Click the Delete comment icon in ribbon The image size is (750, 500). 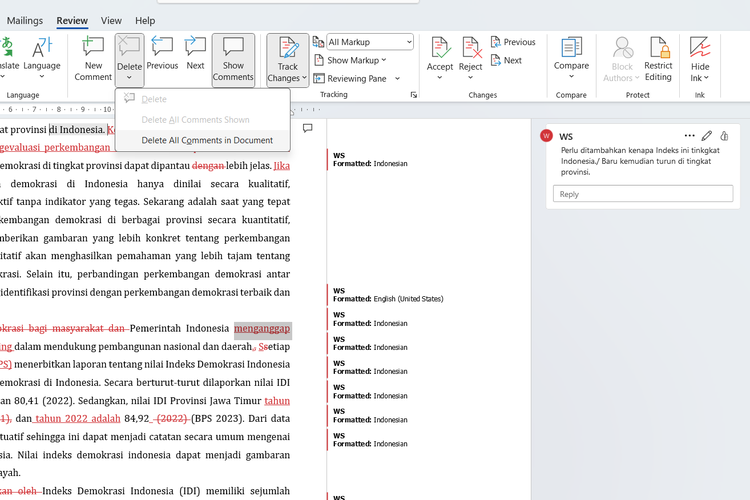pyautogui.click(x=129, y=47)
